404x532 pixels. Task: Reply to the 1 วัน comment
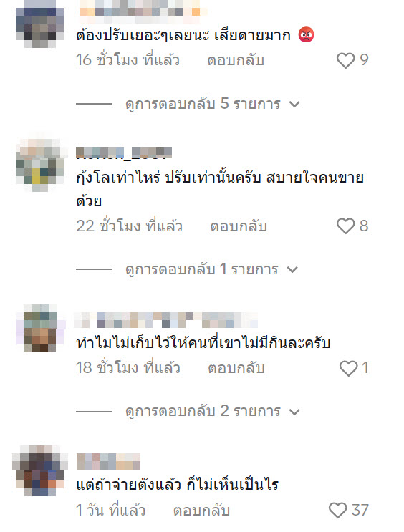pyautogui.click(x=201, y=510)
